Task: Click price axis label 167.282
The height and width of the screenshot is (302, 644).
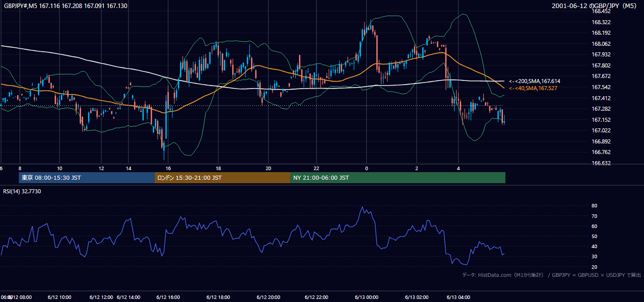Action: point(601,109)
